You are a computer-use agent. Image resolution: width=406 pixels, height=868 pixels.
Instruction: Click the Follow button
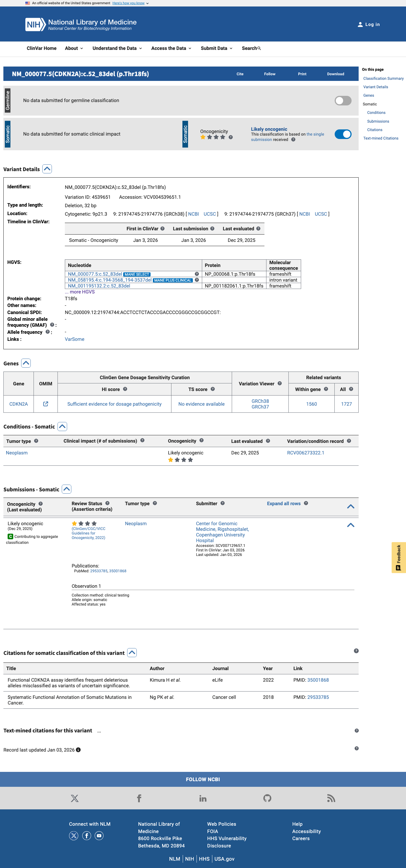coord(270,74)
